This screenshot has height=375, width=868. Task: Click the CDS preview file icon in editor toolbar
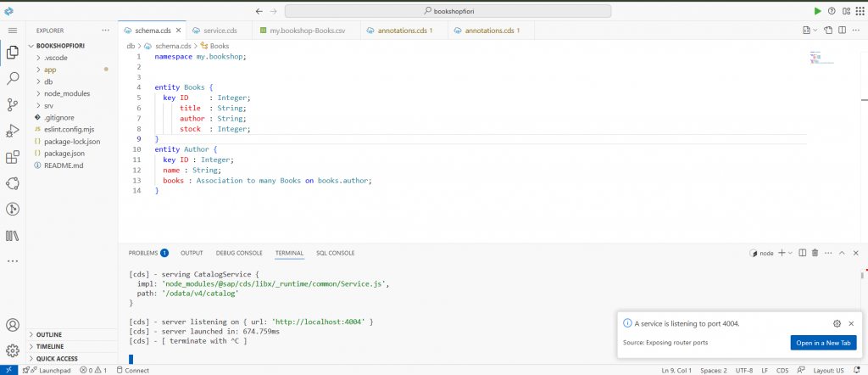807,31
